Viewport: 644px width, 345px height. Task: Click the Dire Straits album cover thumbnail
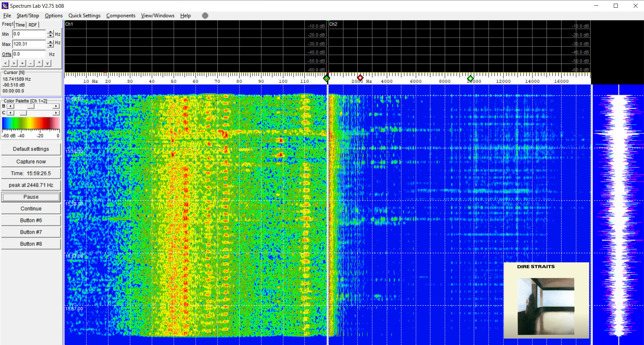point(546,301)
